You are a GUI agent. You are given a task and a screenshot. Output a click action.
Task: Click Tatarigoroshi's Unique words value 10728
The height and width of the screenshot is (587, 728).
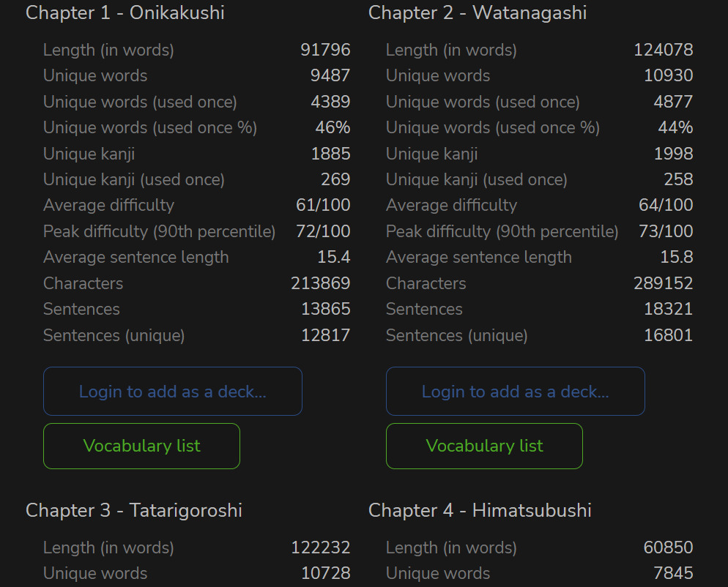[325, 573]
